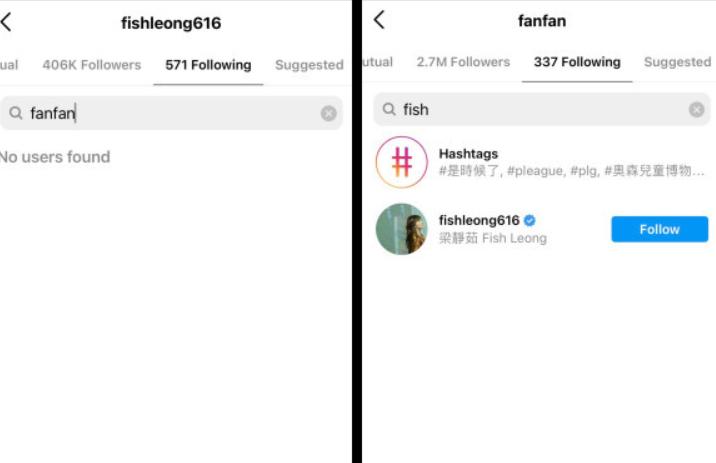Clear the 'fish' search text
The height and width of the screenshot is (463, 716).
(696, 110)
